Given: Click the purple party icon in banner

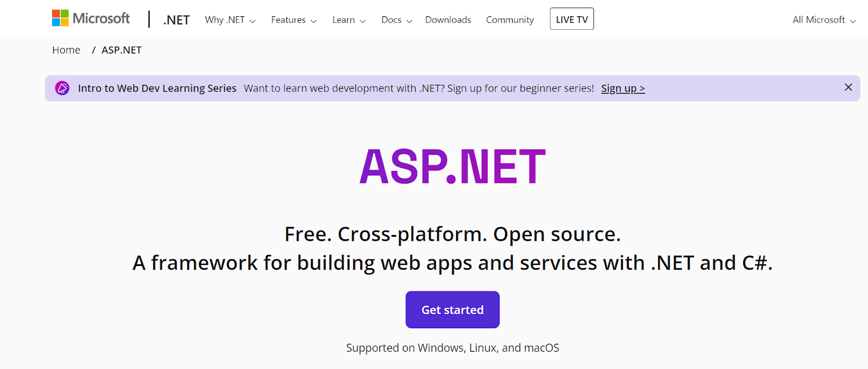Looking at the screenshot, I should coord(62,88).
